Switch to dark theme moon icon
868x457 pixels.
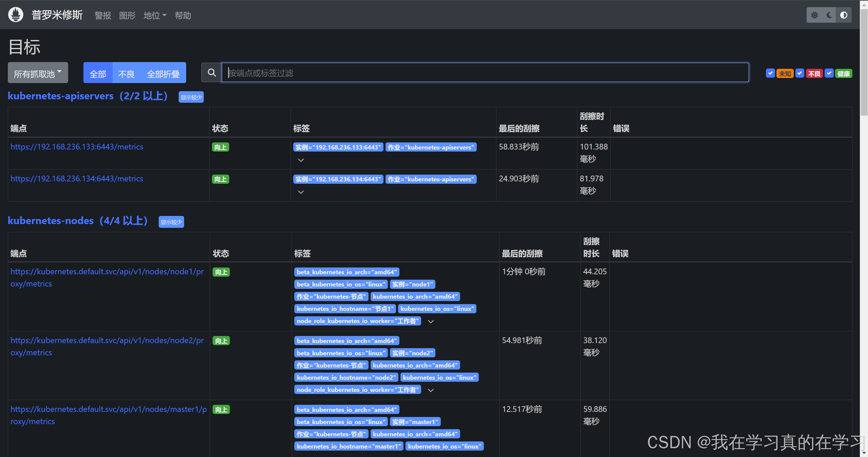[829, 15]
